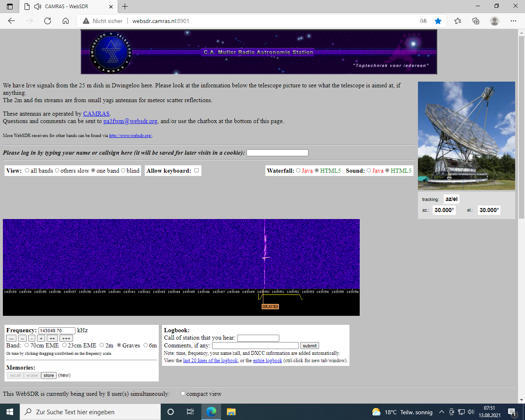This screenshot has height=420, width=525.
Task: Open browser settings and more menu
Action: tap(514, 21)
